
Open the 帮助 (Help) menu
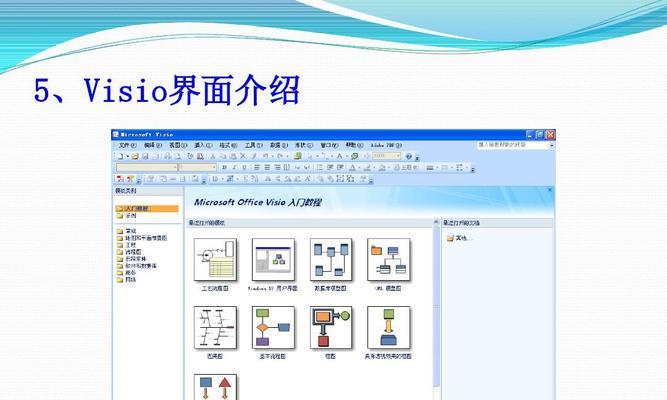coord(354,146)
